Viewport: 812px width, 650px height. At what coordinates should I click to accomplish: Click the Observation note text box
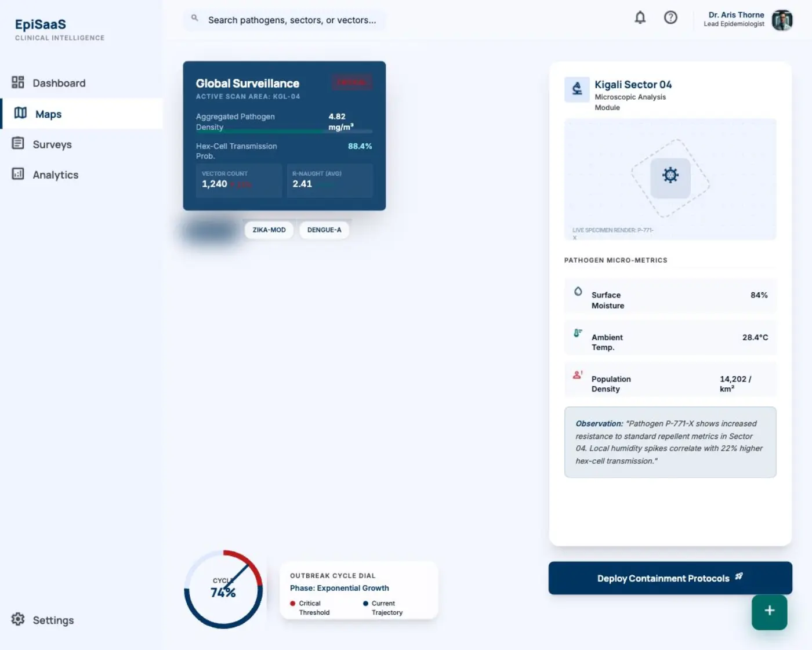pyautogui.click(x=670, y=442)
